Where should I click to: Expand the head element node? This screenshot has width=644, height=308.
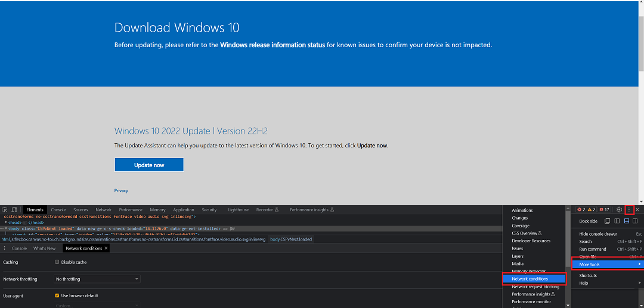point(6,223)
